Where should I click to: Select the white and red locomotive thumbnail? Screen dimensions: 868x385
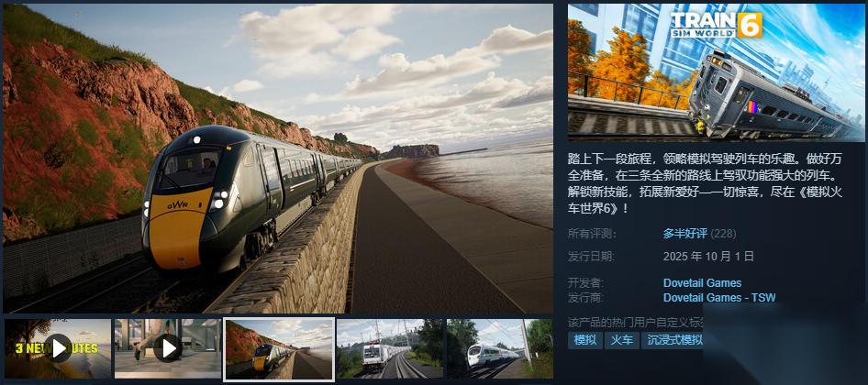pos(390,348)
